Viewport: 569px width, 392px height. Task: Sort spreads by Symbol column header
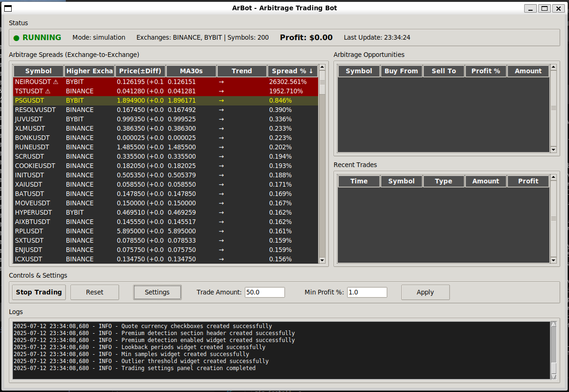(x=39, y=71)
